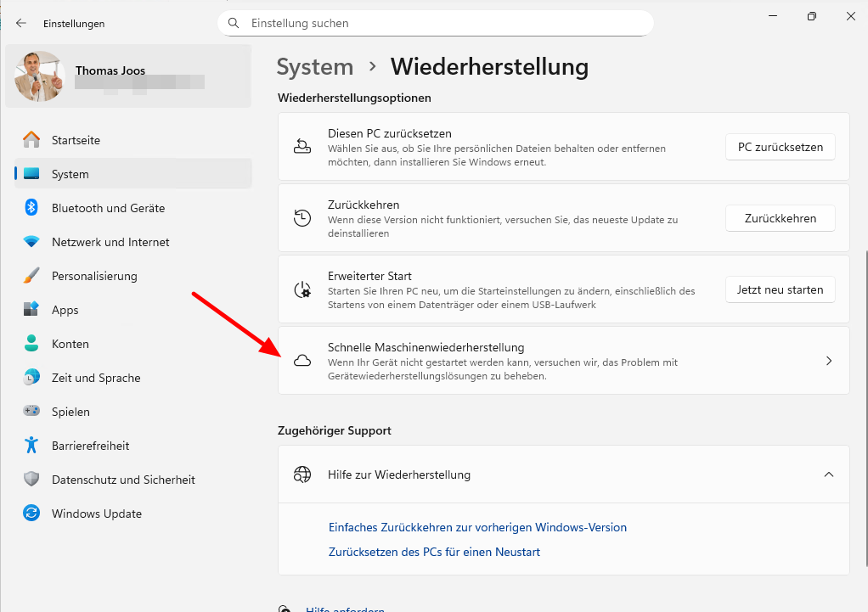Click the Jetzt neu starten button
Screen dimensions: 868x612
click(780, 289)
